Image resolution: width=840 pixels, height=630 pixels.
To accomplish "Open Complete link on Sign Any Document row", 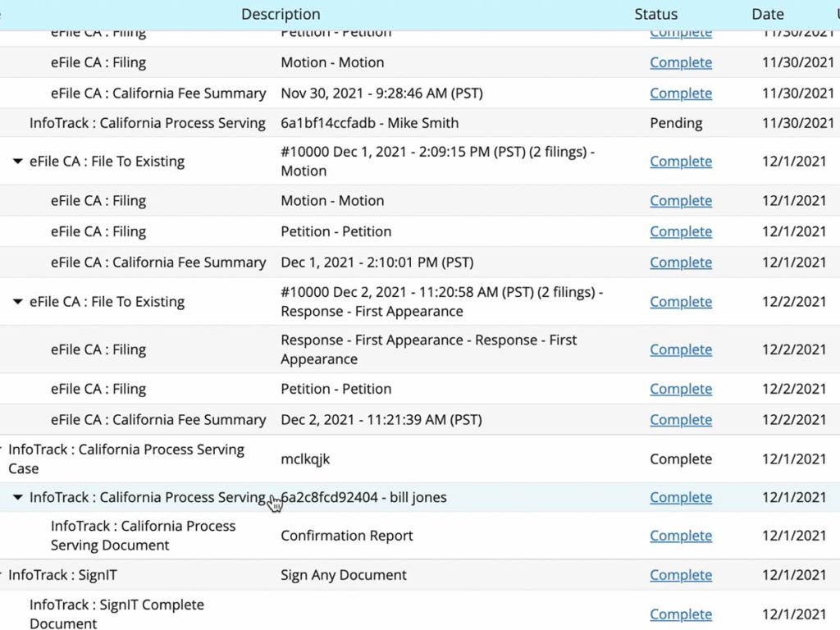I will click(681, 574).
